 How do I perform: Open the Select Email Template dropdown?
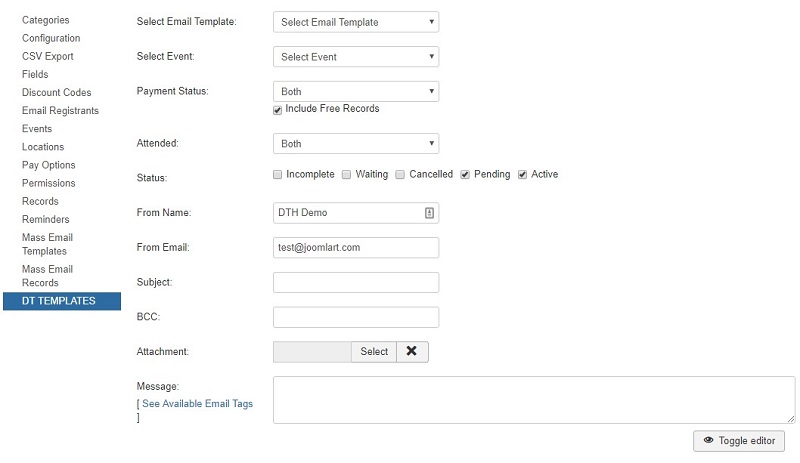(356, 22)
